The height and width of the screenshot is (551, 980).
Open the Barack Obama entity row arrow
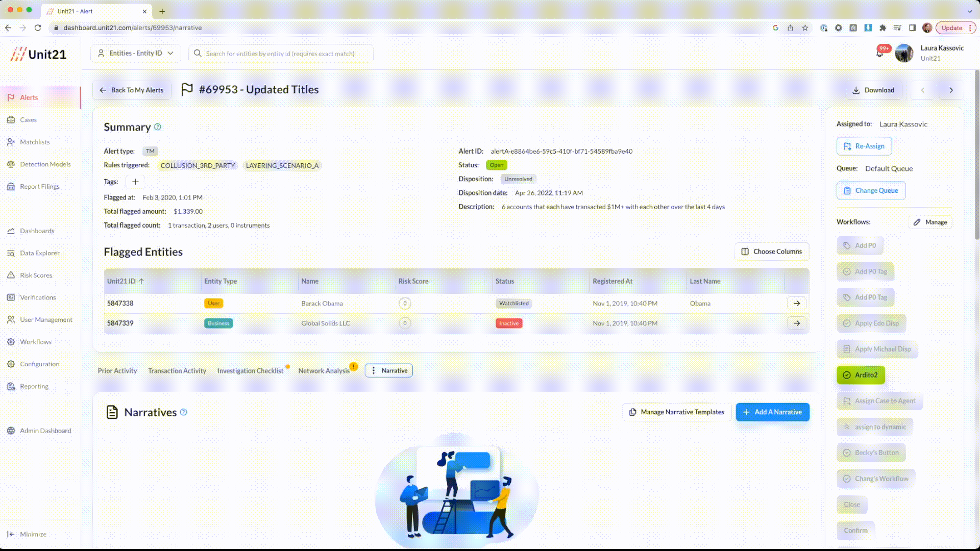796,303
